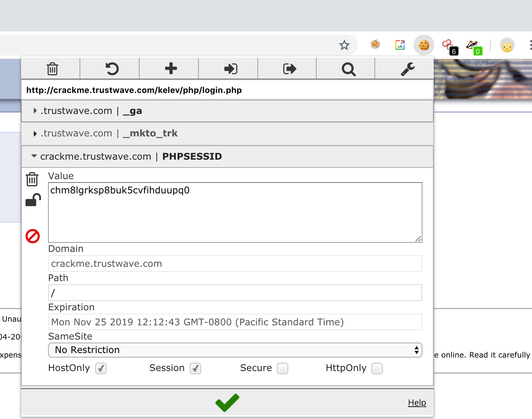Image resolution: width=532 pixels, height=419 pixels.
Task: Add a new cookie with the plus icon
Action: click(x=171, y=69)
